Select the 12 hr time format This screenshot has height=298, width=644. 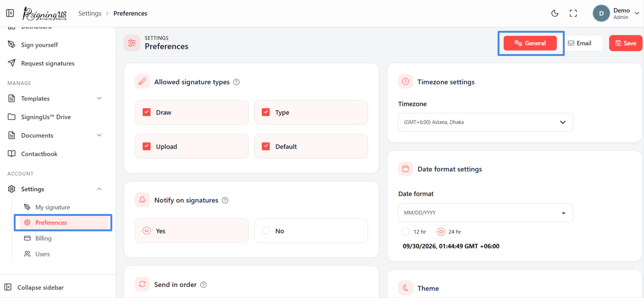coord(406,232)
